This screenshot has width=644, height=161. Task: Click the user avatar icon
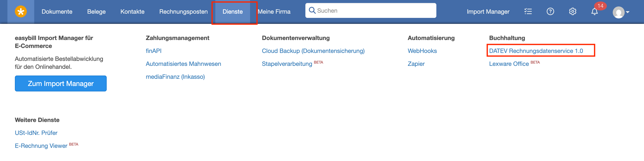click(x=618, y=12)
